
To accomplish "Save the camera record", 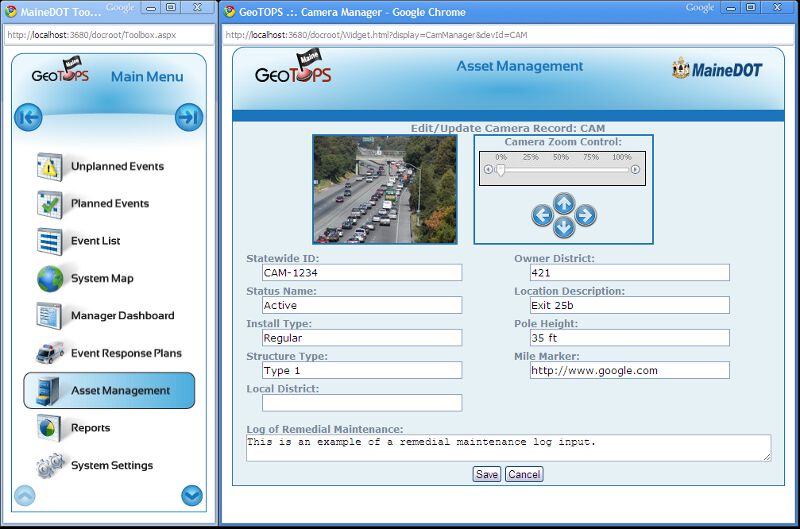I will pyautogui.click(x=487, y=474).
